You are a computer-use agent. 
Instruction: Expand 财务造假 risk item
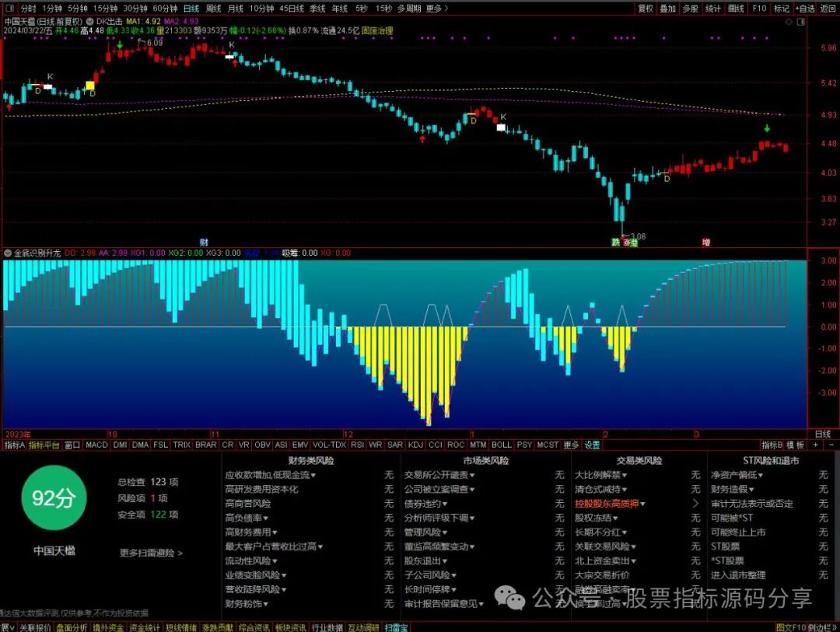pos(733,489)
